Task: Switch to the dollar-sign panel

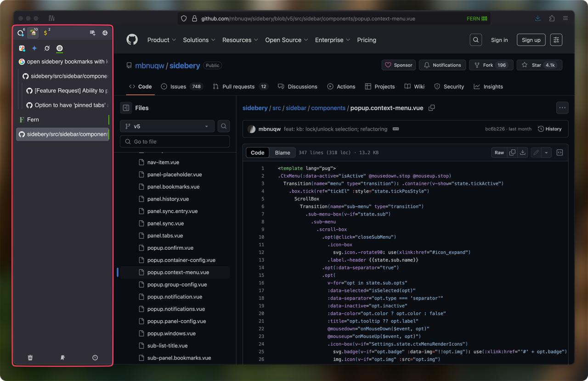Action: tap(46, 33)
